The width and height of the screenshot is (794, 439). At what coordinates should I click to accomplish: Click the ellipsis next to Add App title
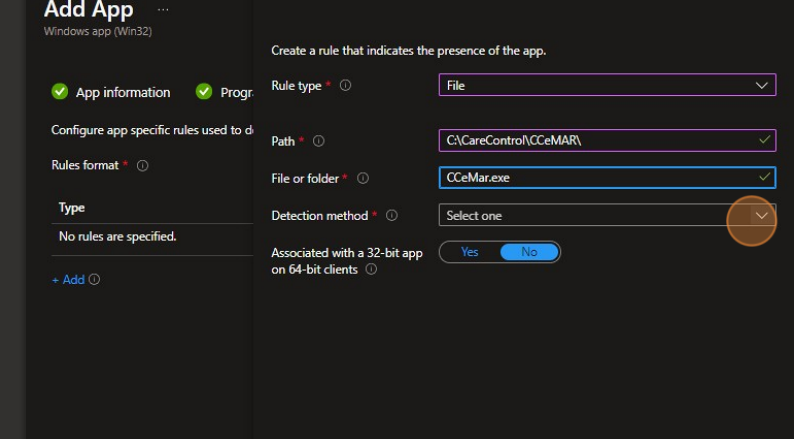click(163, 9)
